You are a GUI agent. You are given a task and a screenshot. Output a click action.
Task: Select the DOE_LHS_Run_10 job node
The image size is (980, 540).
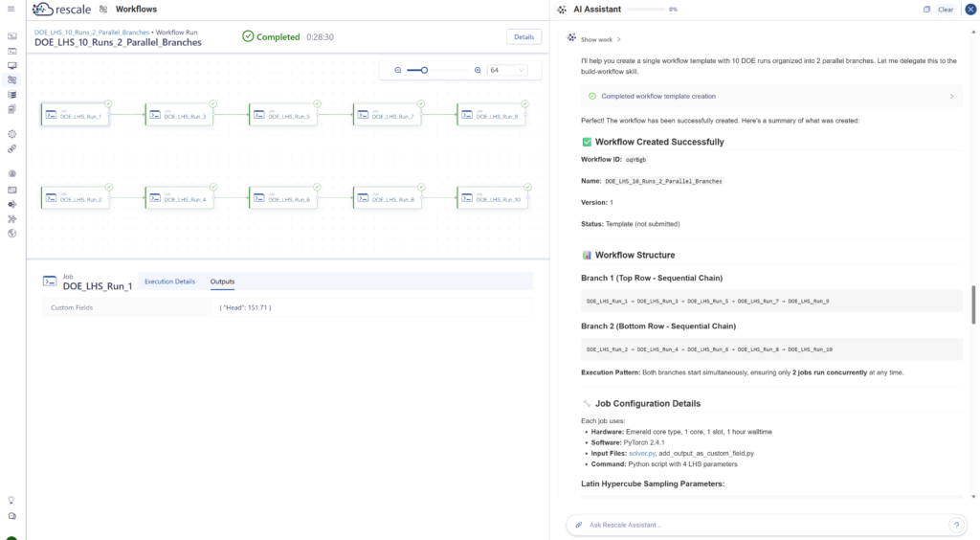tap(493, 198)
